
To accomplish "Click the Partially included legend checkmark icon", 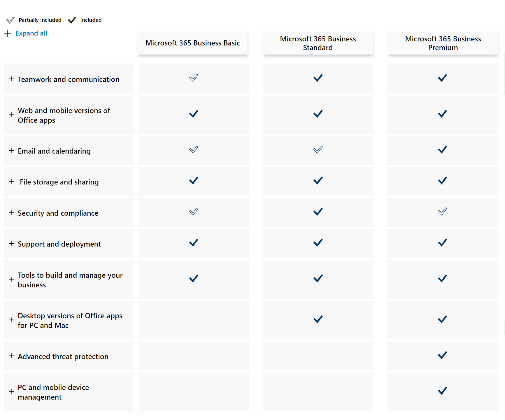I will point(10,20).
